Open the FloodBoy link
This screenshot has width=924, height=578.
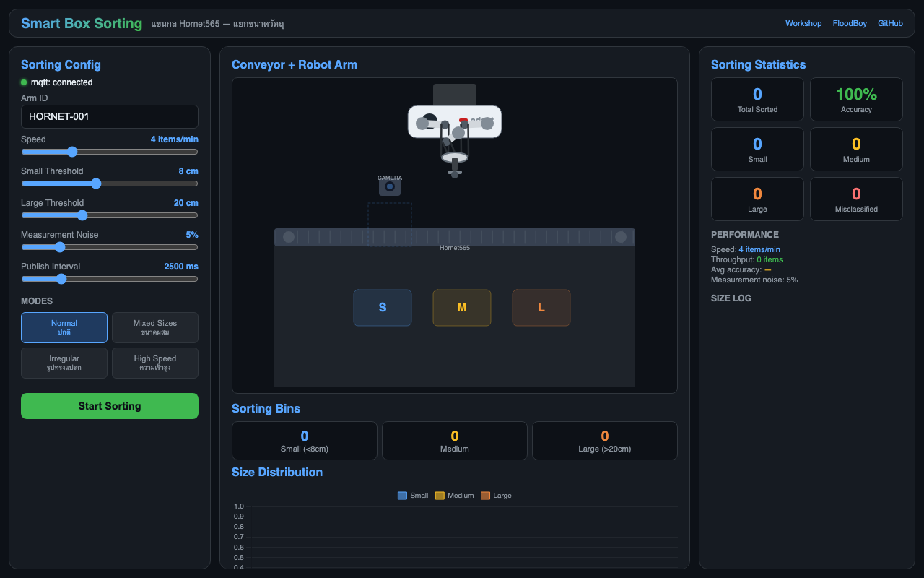point(850,23)
